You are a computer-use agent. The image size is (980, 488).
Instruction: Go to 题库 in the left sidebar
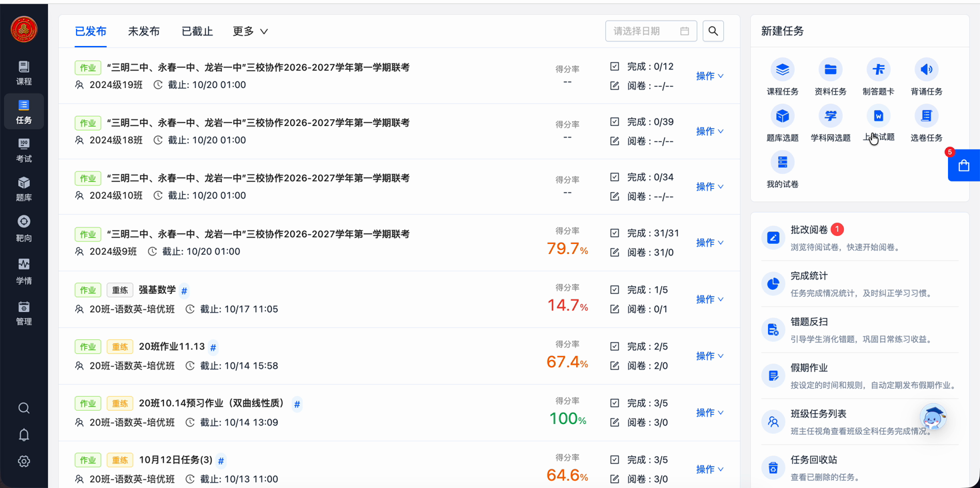(x=24, y=189)
